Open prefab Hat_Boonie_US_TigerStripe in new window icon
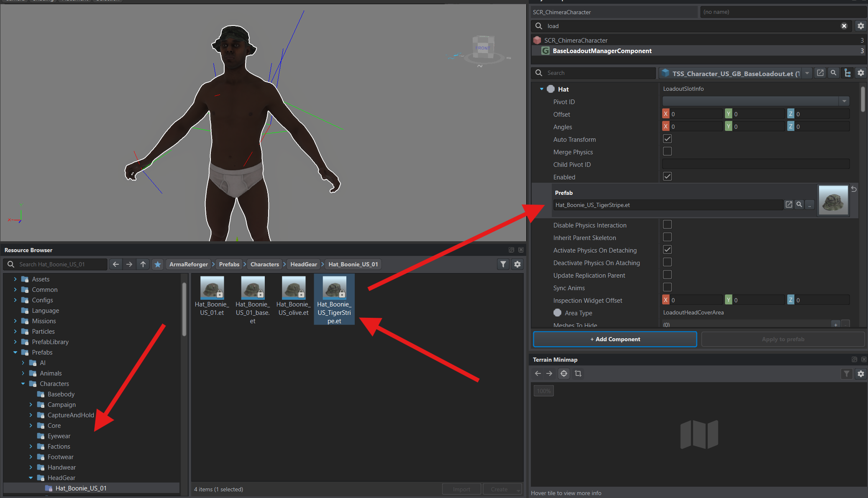 coord(789,204)
